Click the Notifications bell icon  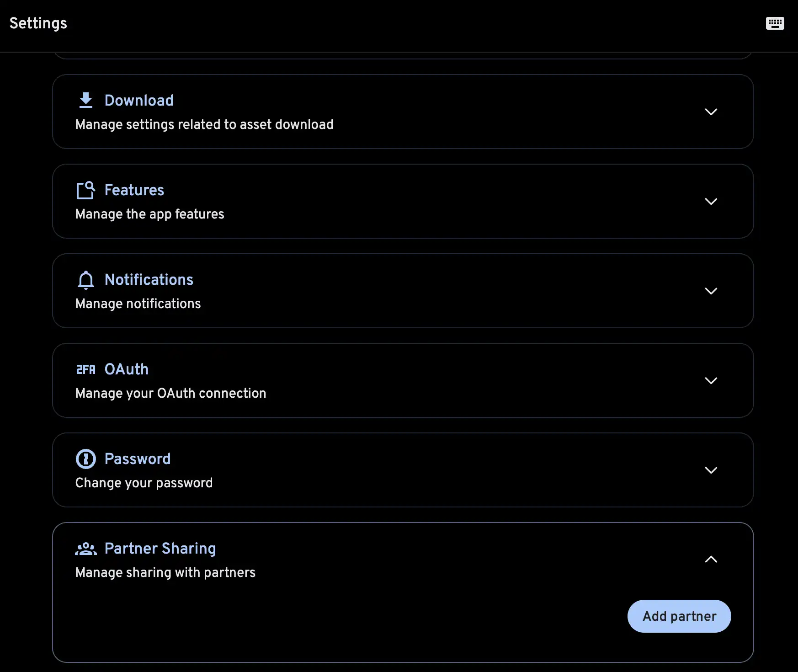85,279
